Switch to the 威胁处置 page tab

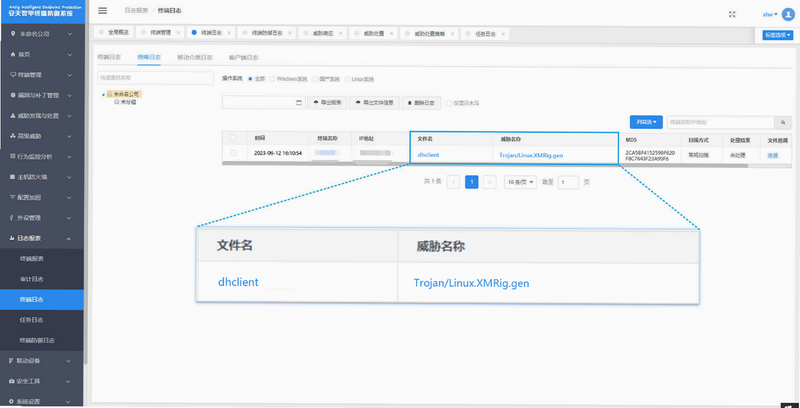(372, 33)
